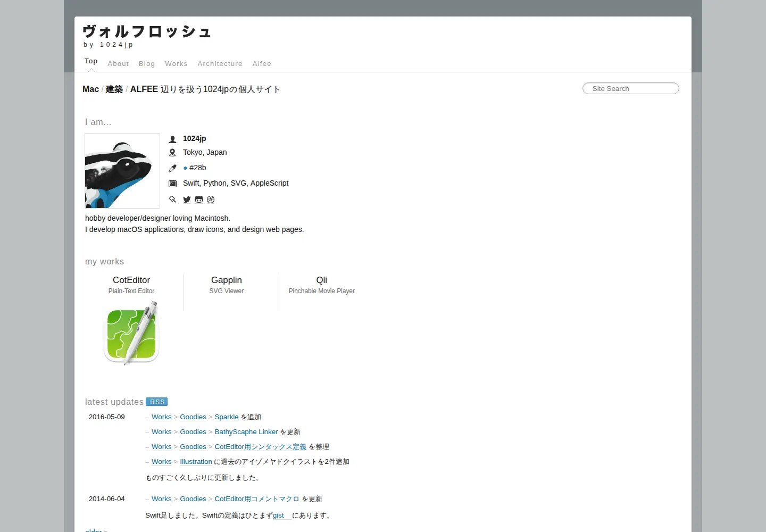Click Works link in the Illustration row
The height and width of the screenshot is (532, 766).
click(161, 462)
